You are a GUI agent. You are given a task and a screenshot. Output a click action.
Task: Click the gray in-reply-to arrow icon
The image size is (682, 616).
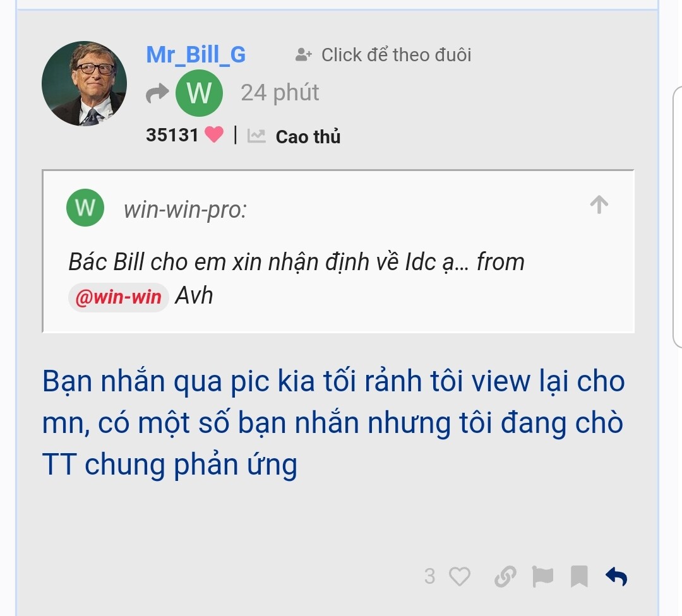click(157, 93)
